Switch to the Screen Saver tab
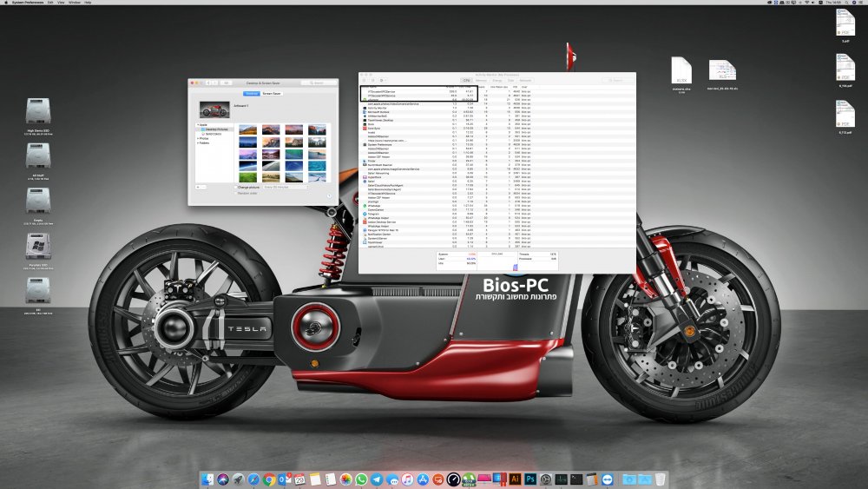Screen dimensions: 868x489 coord(272,94)
